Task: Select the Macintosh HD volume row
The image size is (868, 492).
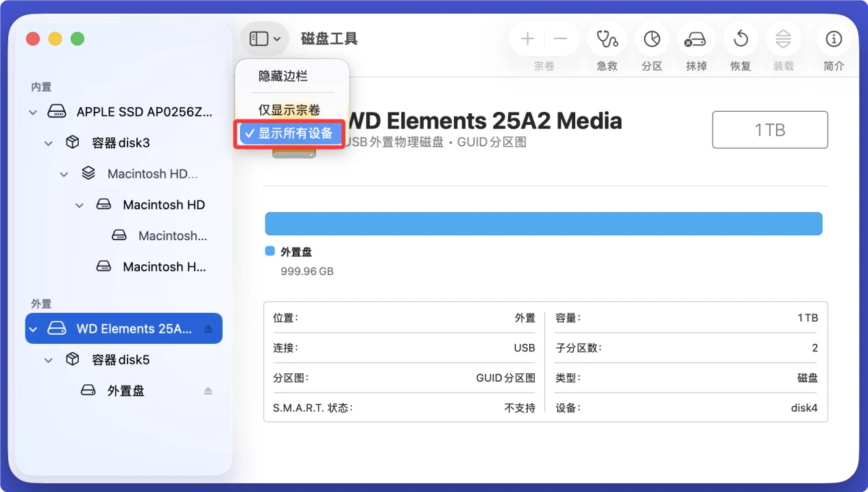Action: click(x=124, y=204)
